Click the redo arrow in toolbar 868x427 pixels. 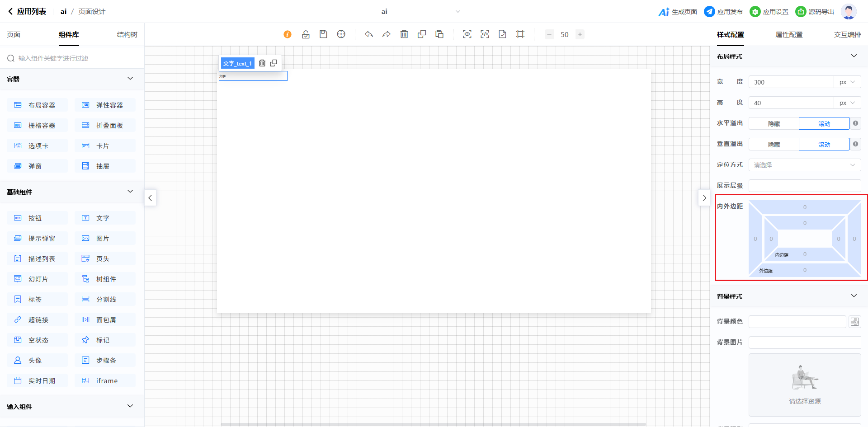point(387,34)
